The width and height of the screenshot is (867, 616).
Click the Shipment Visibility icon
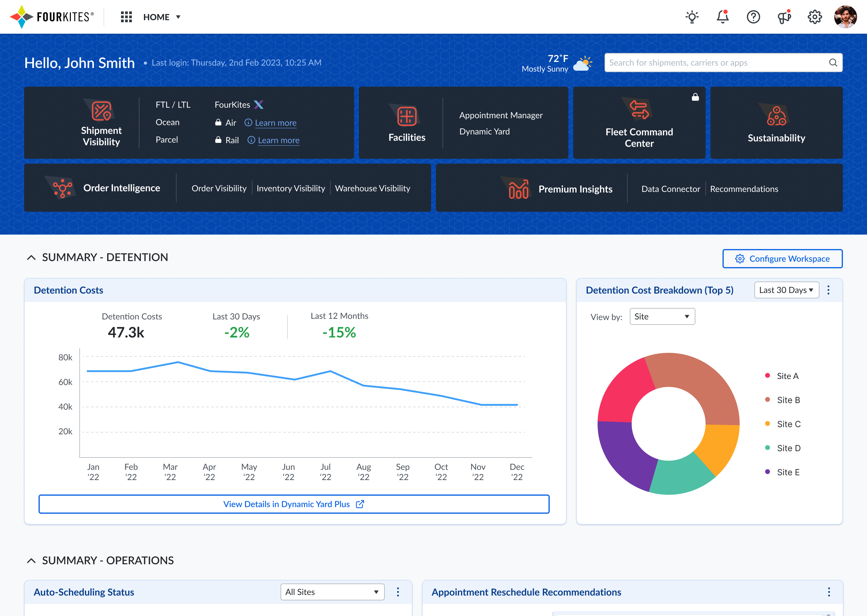[101, 111]
